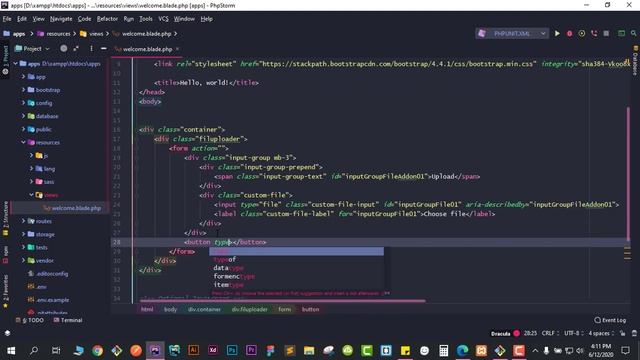
Task: Open the Tools menu
Action: [x=146, y=19]
